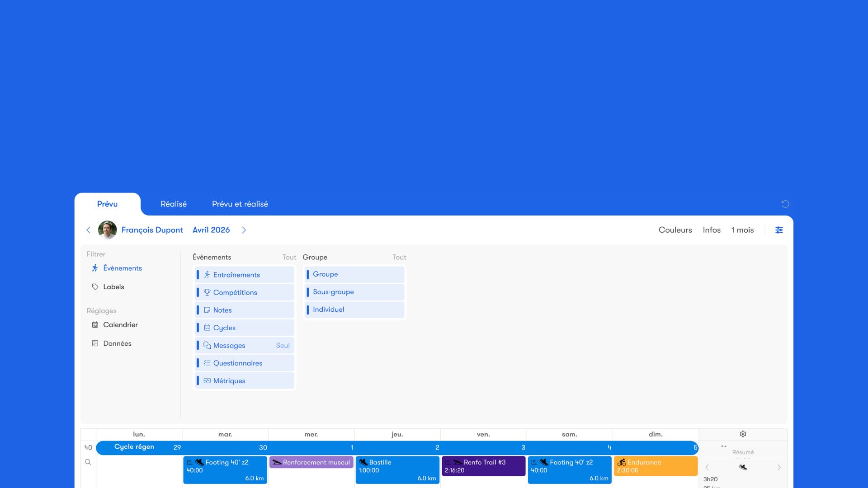The image size is (868, 488).
Task: Toggle the Questionnaires event filter
Action: coord(245,363)
